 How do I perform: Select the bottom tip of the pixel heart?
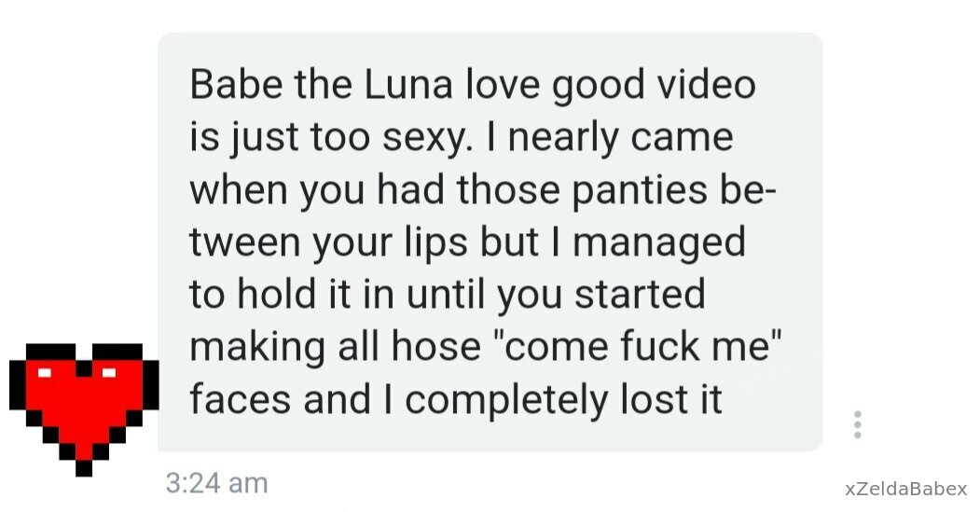pyautogui.click(x=84, y=469)
